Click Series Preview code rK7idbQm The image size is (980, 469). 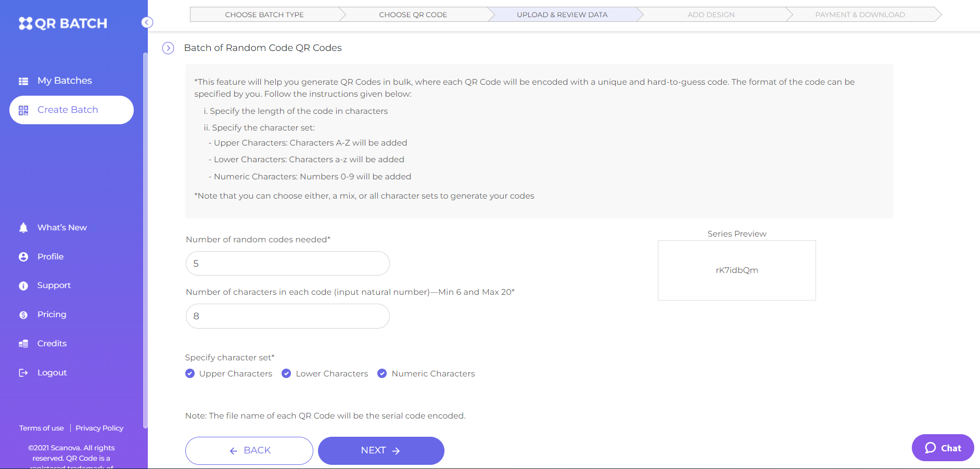pos(737,270)
